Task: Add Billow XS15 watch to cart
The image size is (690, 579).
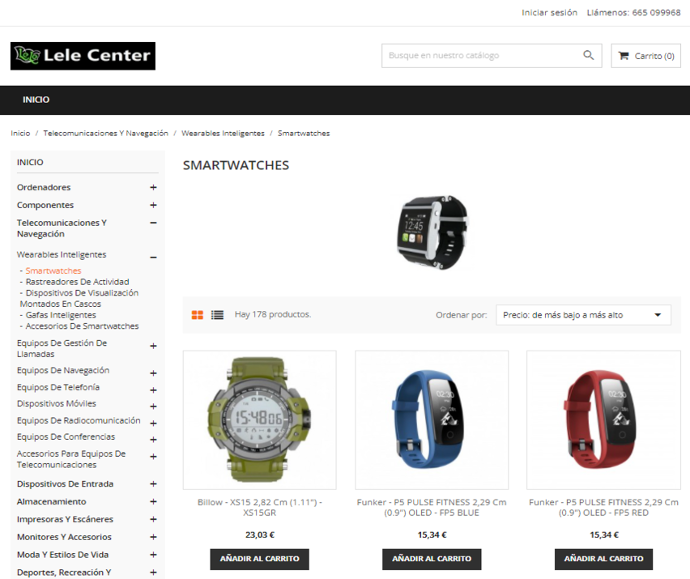Action: (x=260, y=559)
